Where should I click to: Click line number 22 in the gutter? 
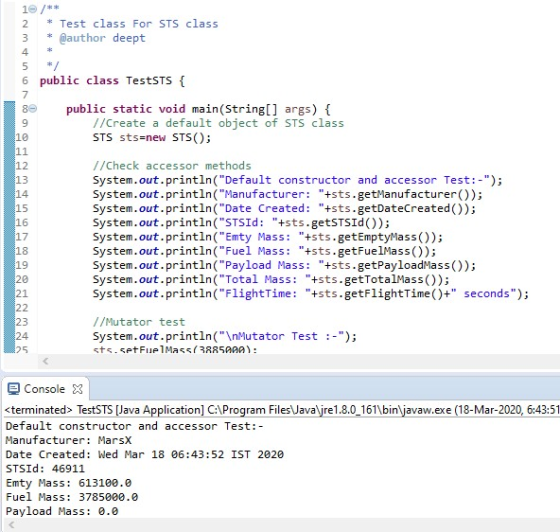point(21,308)
